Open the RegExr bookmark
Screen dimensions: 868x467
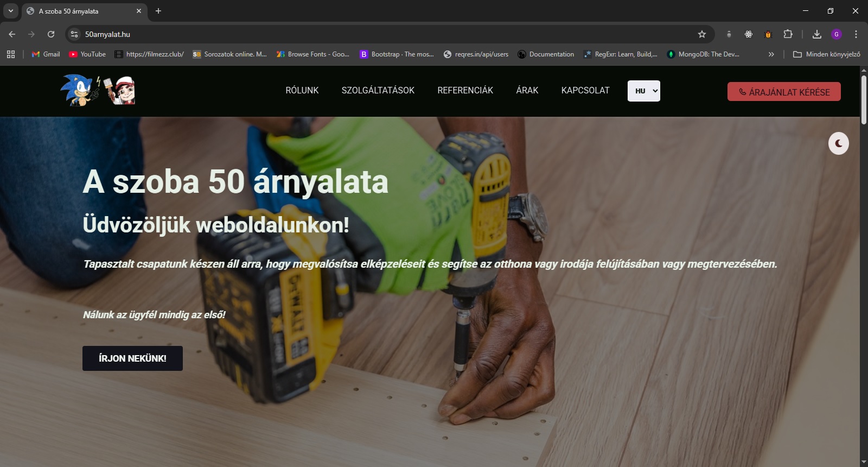(621, 54)
